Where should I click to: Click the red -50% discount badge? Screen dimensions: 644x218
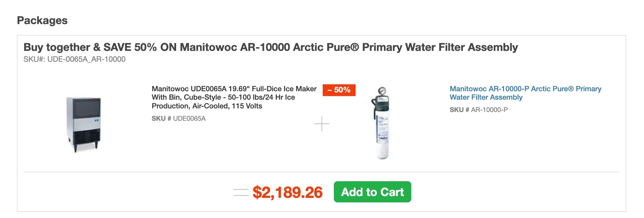(339, 90)
